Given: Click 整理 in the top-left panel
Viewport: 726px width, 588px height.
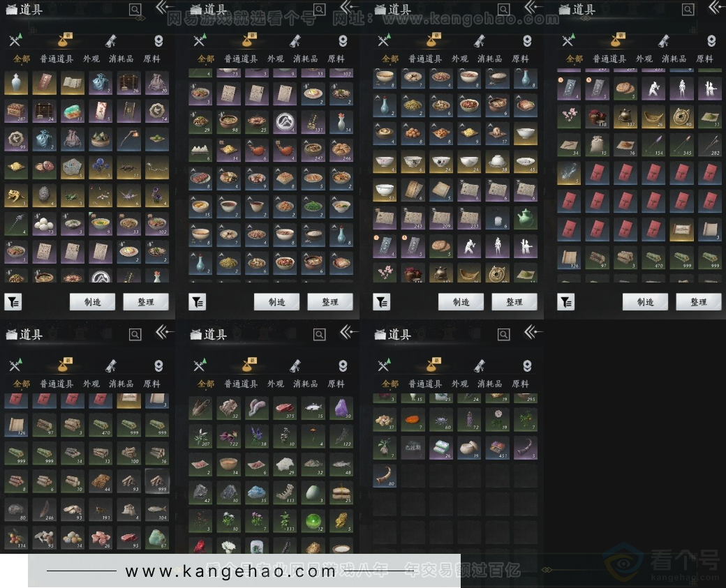Looking at the screenshot, I should tap(146, 302).
